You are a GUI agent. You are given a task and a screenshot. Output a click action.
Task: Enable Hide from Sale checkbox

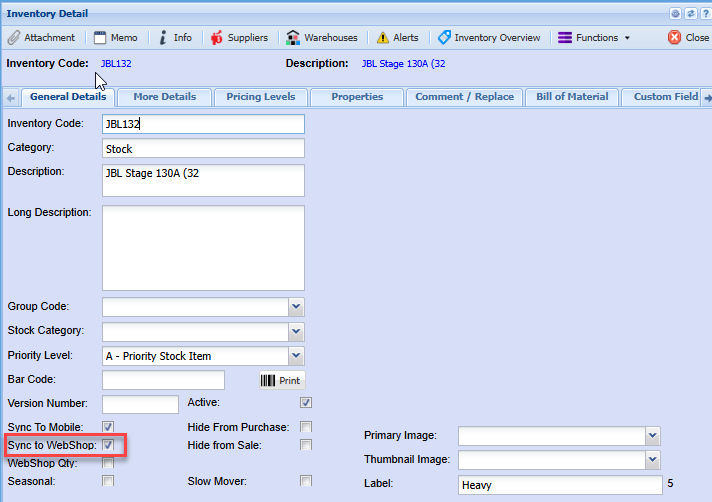[306, 445]
